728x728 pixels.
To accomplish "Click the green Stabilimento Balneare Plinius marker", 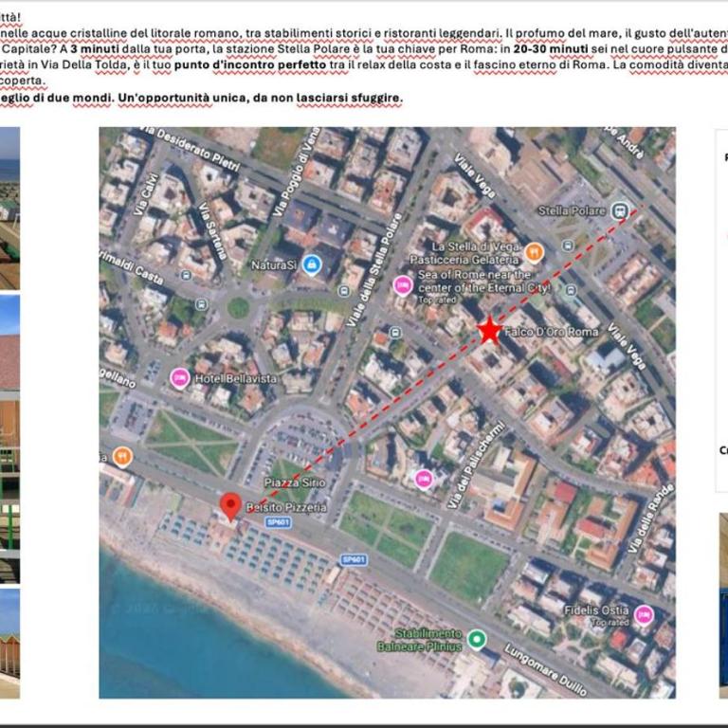I will (x=477, y=639).
